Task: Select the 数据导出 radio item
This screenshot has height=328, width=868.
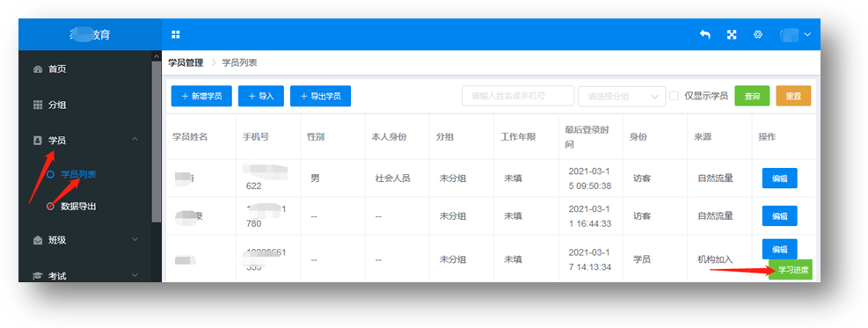Action: tap(50, 207)
